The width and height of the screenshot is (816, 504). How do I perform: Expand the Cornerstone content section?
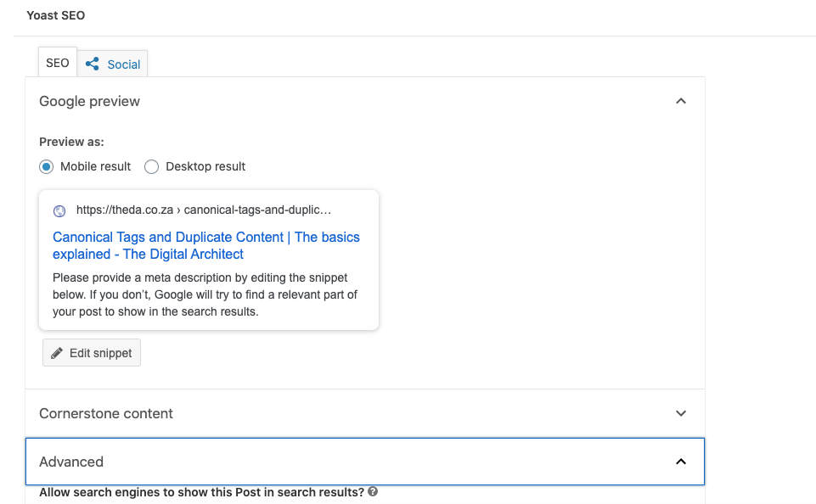coord(365,413)
